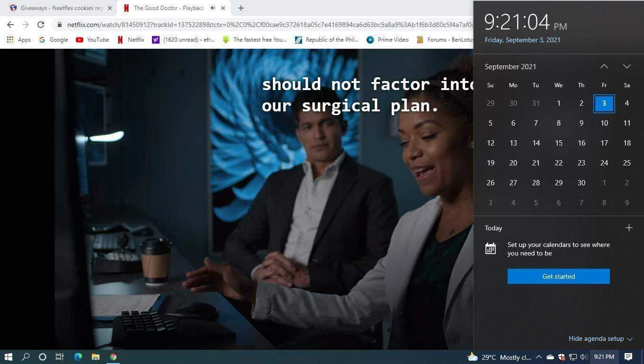Select today's date 3 in the calendar
This screenshot has height=364, width=644.
tap(604, 103)
